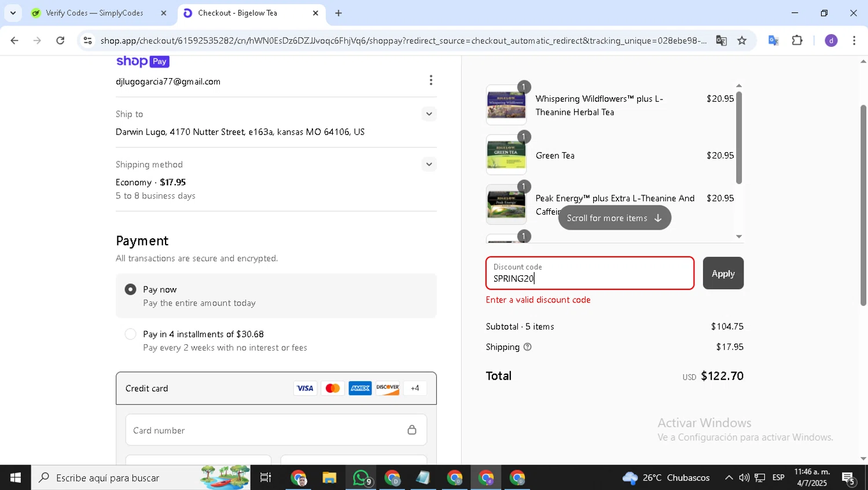Open WhatsApp from the taskbar
This screenshot has height=490, width=868.
click(x=361, y=478)
